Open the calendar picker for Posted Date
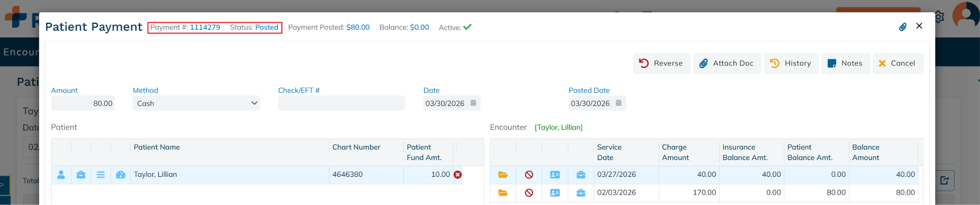This screenshot has width=980, height=205. click(x=618, y=103)
